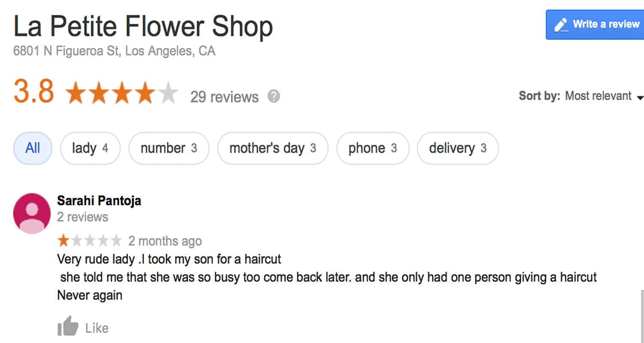This screenshot has width=644, height=343.
Task: Select the All filter chip
Action: click(x=33, y=148)
